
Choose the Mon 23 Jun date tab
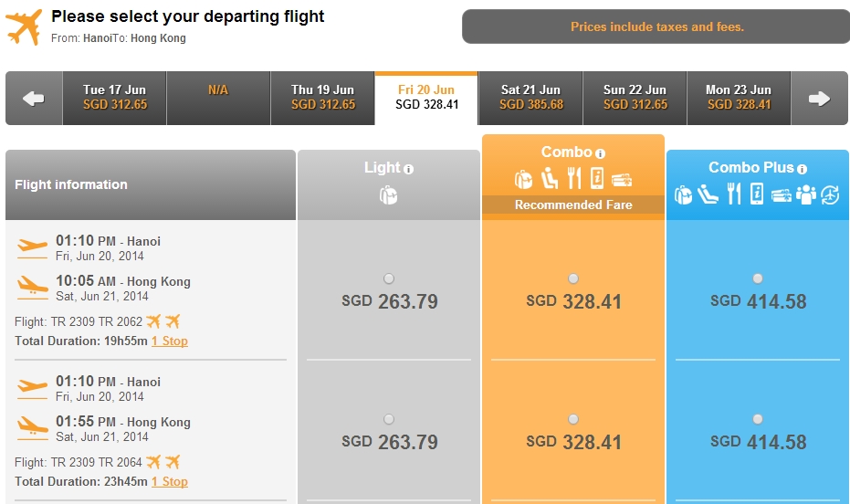point(739,98)
